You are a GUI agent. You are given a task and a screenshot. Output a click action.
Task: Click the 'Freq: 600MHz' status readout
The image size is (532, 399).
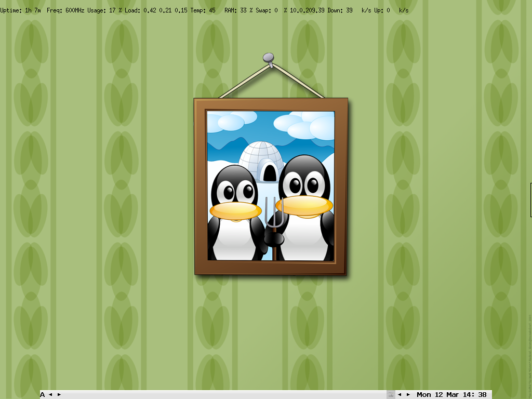pos(65,10)
